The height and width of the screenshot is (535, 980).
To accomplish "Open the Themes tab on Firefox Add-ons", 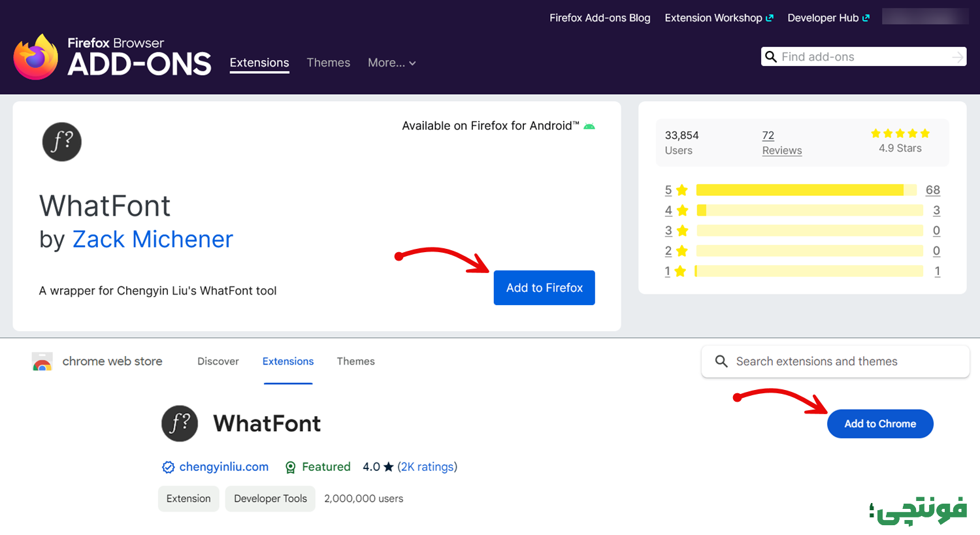I will click(329, 63).
